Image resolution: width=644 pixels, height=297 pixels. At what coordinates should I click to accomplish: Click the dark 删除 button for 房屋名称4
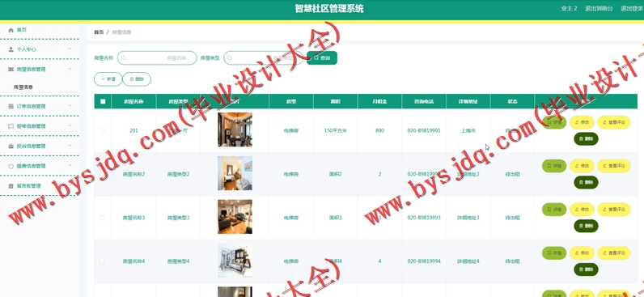(x=586, y=269)
